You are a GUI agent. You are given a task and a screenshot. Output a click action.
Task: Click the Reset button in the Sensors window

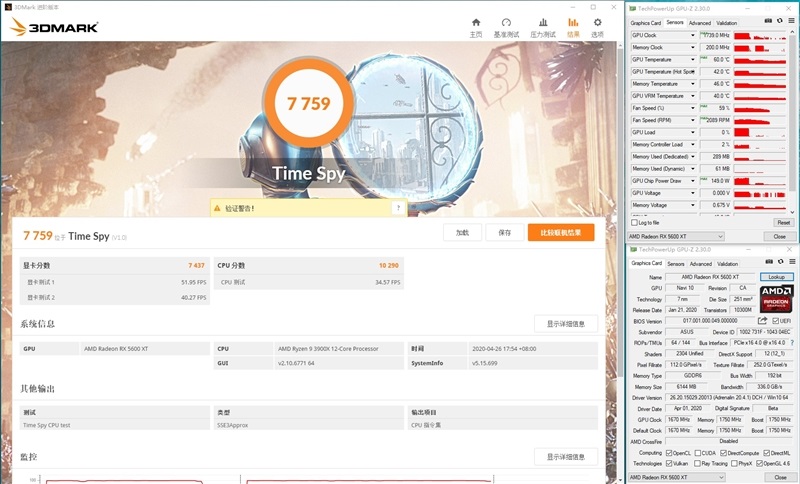(x=783, y=223)
